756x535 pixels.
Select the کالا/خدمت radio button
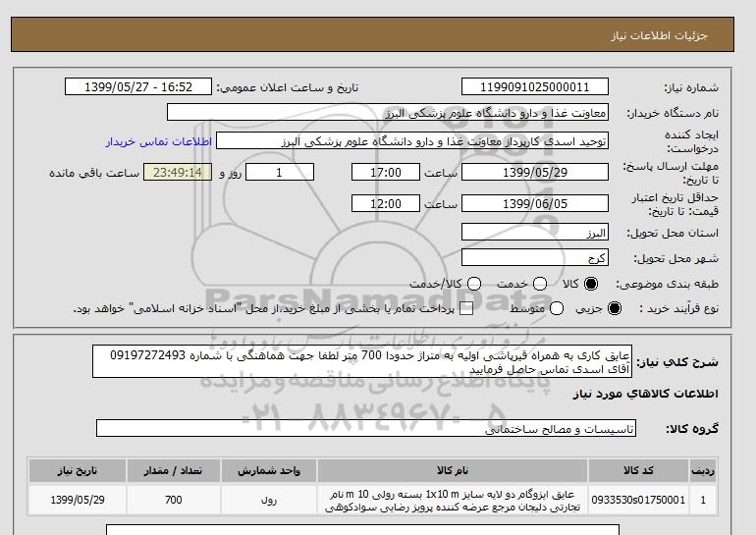(474, 284)
